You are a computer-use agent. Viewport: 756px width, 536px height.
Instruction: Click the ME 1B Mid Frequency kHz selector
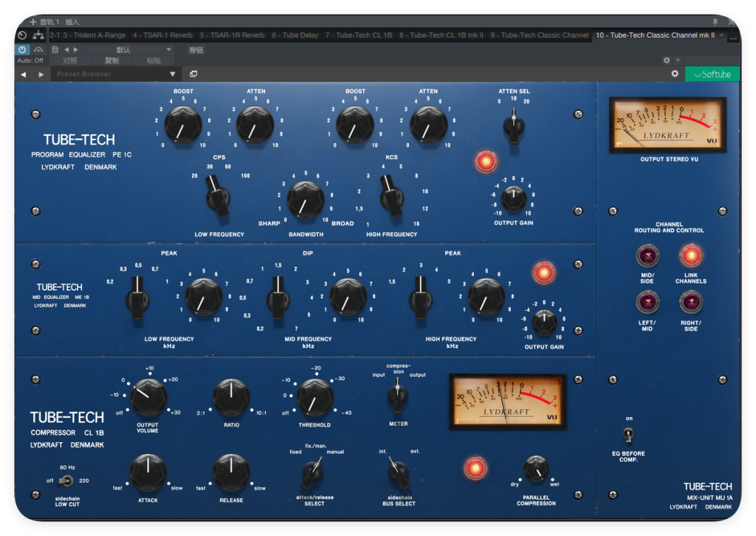278,298
